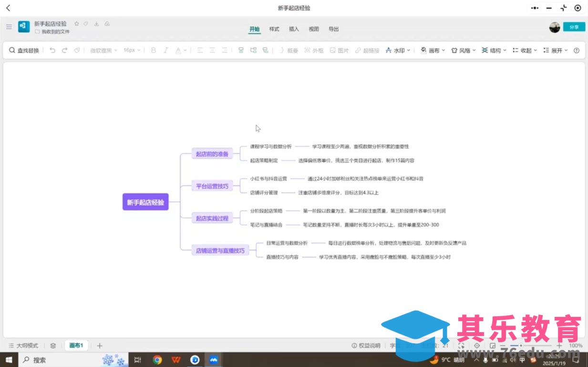Viewport: 588px width, 367px height.
Task: Add a new canvas with the plus button
Action: click(x=100, y=346)
